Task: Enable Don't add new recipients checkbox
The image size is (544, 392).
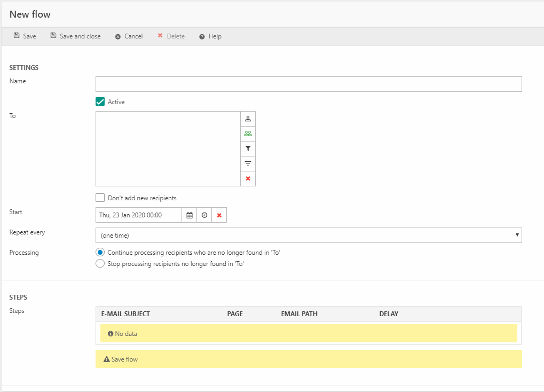Action: [x=100, y=198]
